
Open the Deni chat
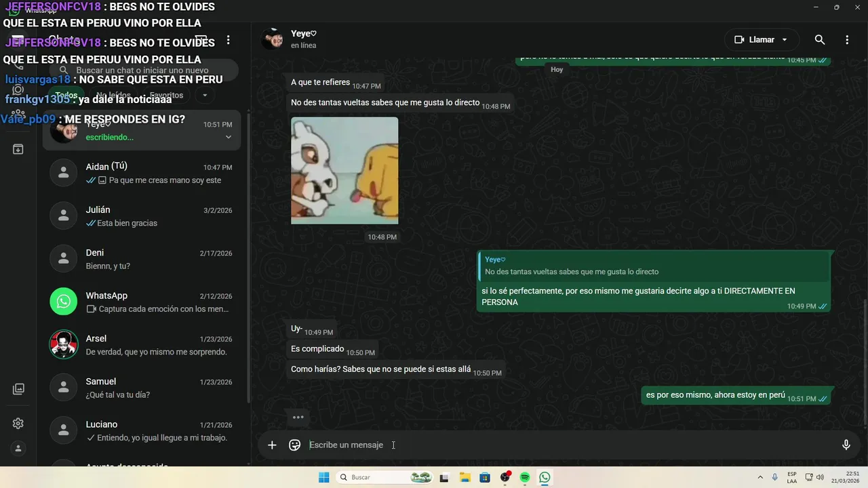coord(141,259)
